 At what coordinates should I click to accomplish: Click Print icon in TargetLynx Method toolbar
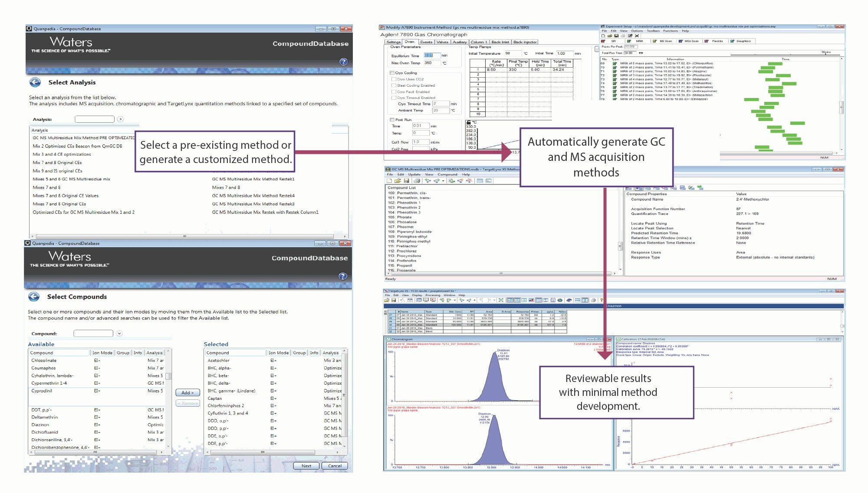(417, 181)
